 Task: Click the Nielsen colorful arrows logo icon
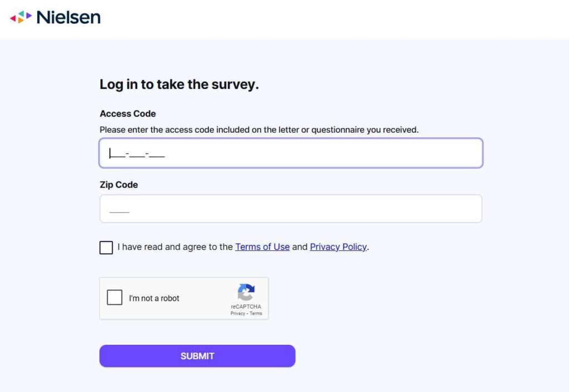(21, 17)
